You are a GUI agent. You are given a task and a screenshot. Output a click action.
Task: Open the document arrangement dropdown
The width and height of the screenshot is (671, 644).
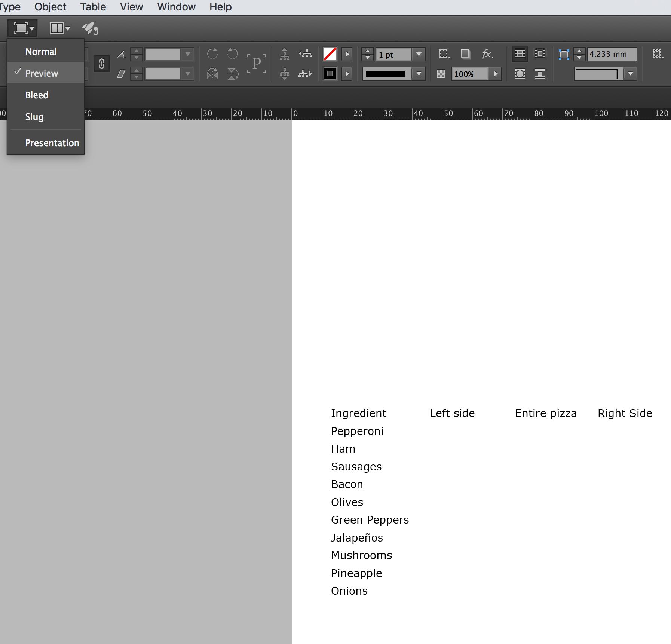[60, 28]
